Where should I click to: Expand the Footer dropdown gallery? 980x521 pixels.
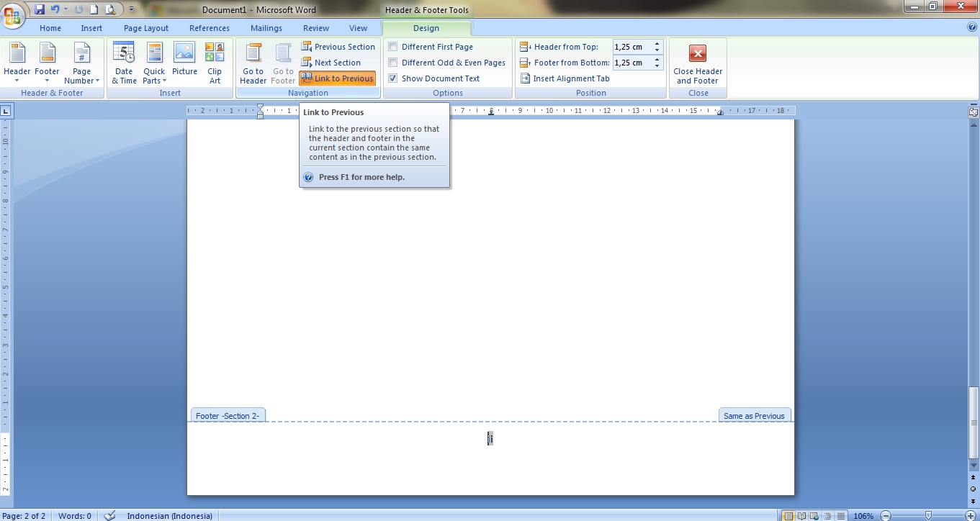[x=47, y=64]
